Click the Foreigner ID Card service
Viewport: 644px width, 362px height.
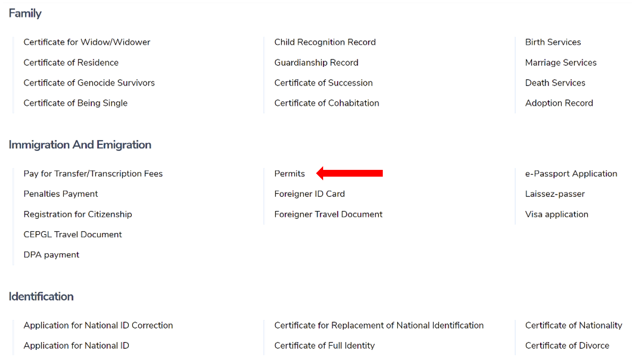pyautogui.click(x=310, y=194)
